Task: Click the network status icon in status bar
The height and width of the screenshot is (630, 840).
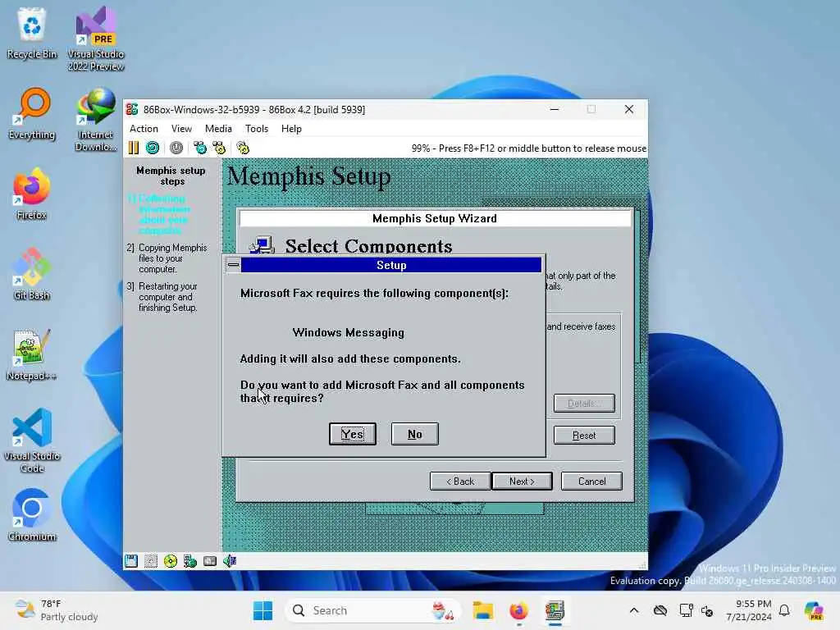Action: (x=190, y=561)
